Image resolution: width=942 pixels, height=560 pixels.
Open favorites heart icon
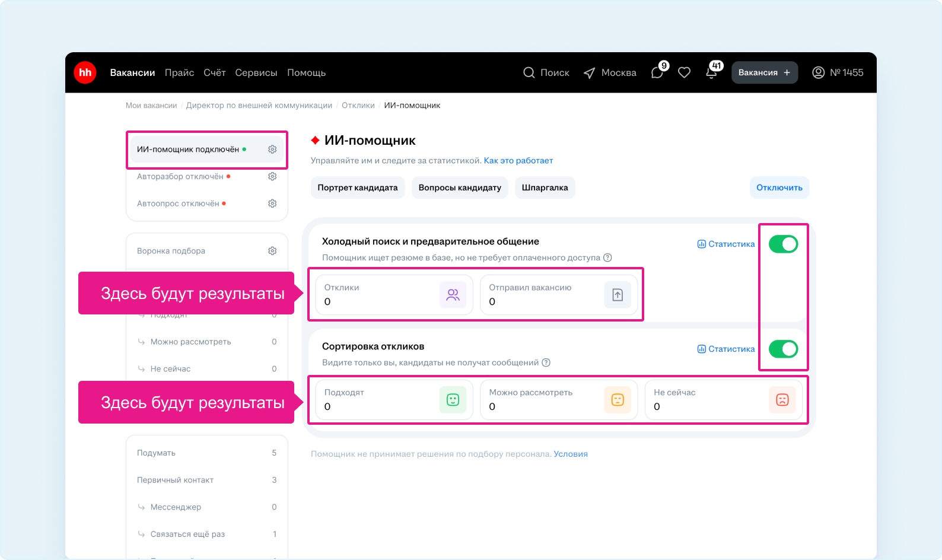(x=684, y=72)
